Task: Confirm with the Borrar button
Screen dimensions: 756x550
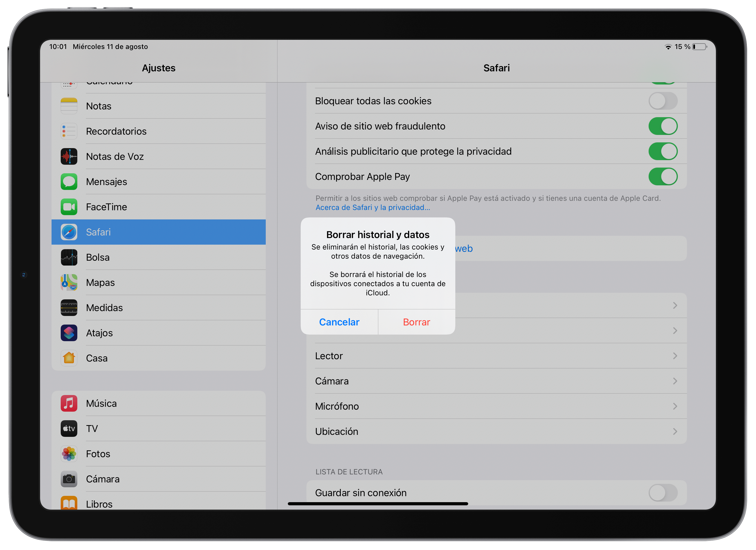Action: [416, 322]
